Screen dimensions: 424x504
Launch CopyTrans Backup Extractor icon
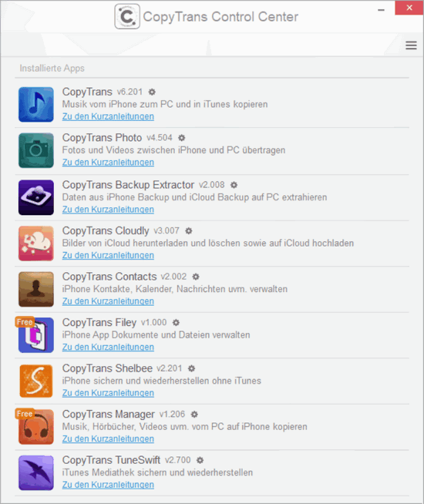tap(36, 197)
